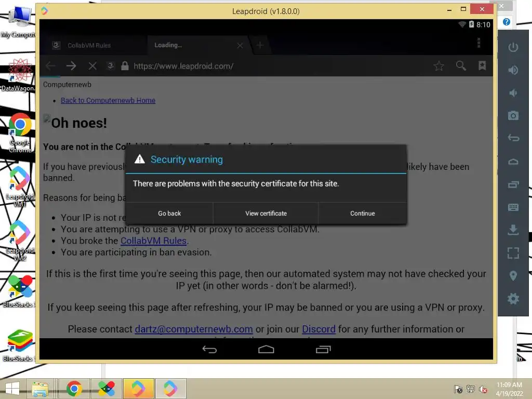
Task: Open Leapdroid settings gear icon
Action: pos(513,299)
